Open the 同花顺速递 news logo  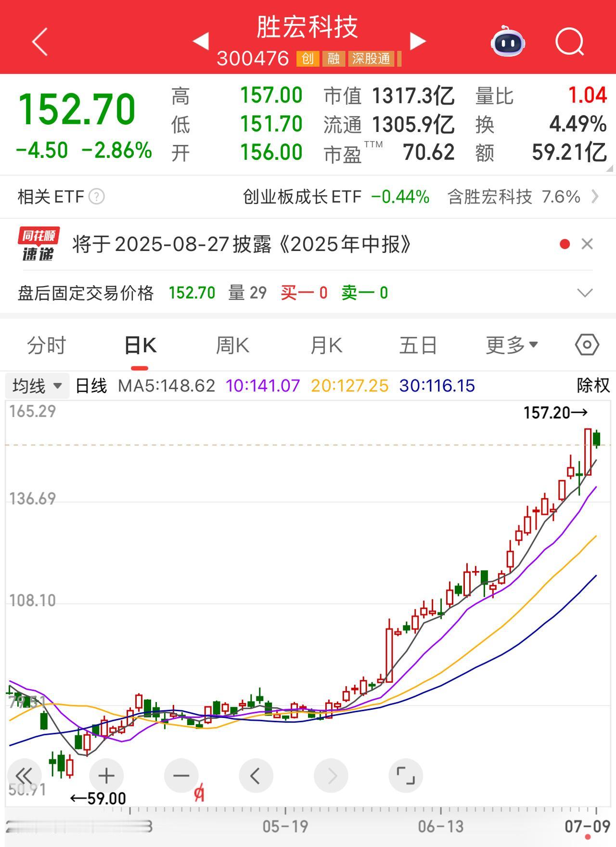38,244
